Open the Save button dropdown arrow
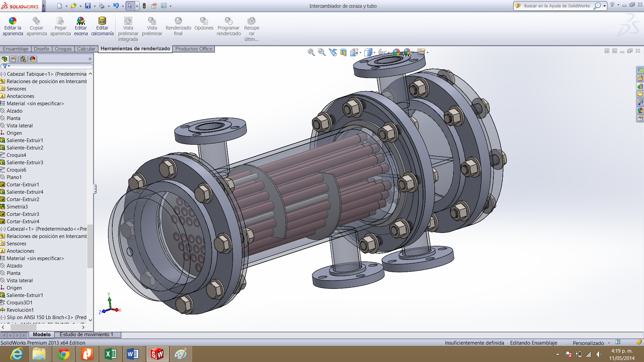 point(95,6)
